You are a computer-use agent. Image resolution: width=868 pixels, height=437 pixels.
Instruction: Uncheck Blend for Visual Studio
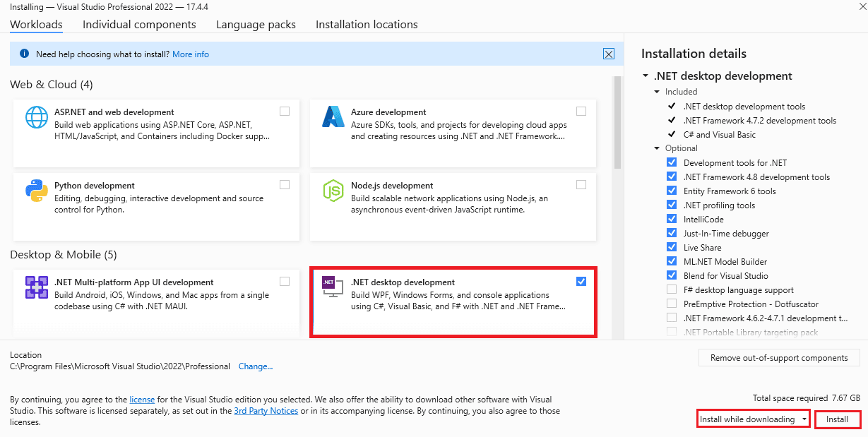(x=672, y=275)
